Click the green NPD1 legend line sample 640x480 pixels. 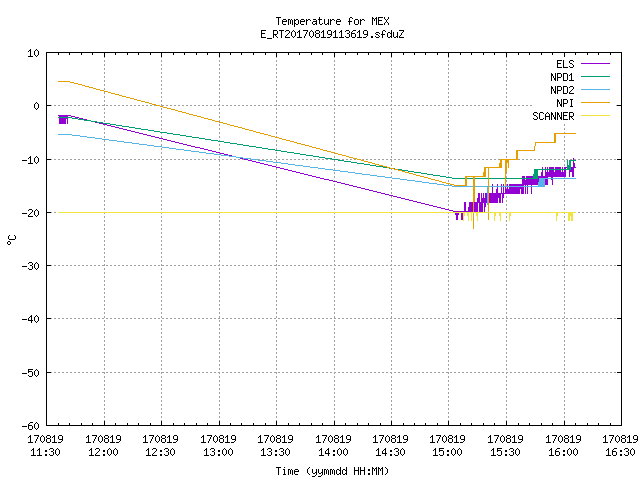point(595,77)
